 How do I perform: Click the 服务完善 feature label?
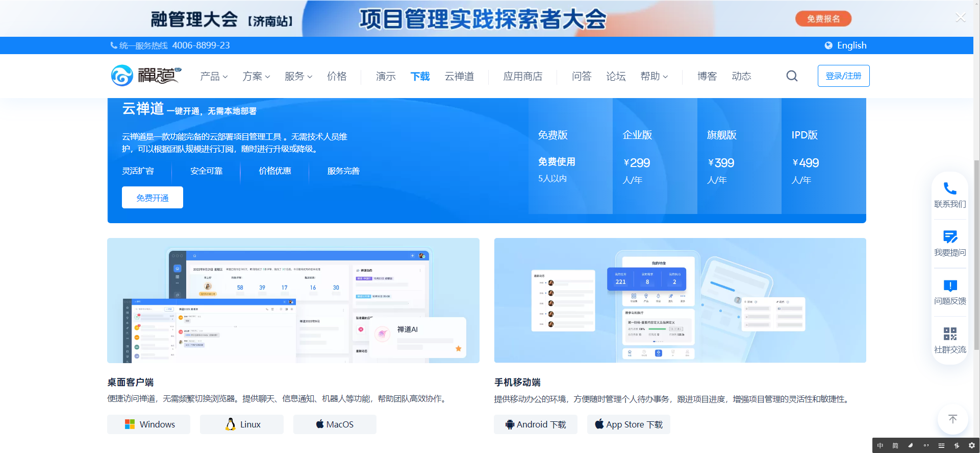343,171
